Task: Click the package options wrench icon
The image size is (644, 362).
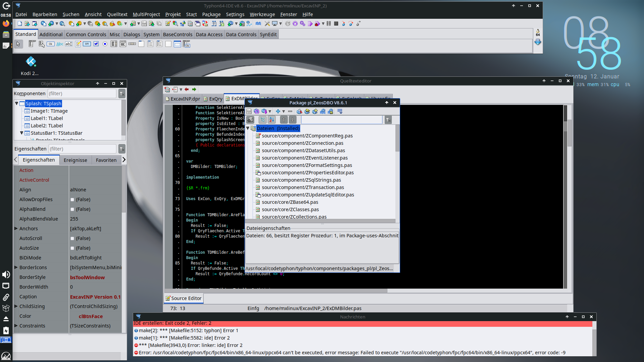Action: point(299,111)
